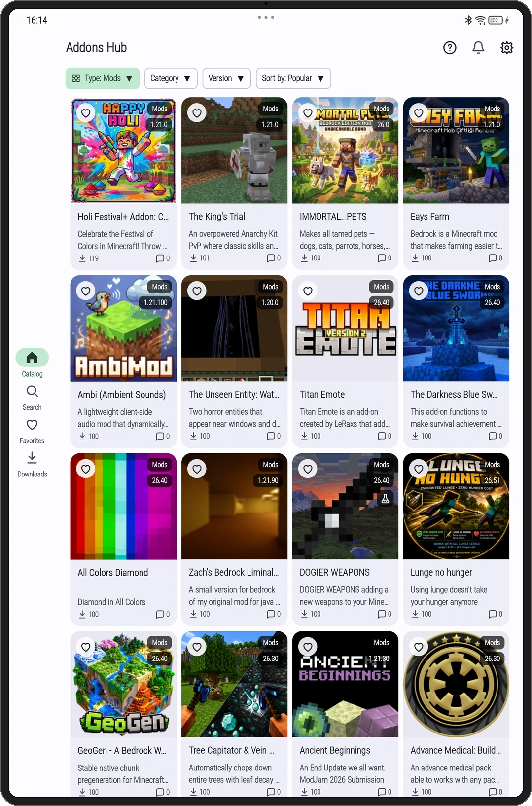The image size is (532, 806).
Task: Tap heart on Ancient Beginnings card
Action: pos(308,647)
